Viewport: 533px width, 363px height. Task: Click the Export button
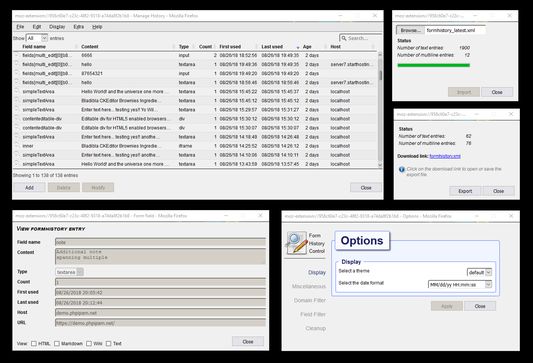point(465,191)
